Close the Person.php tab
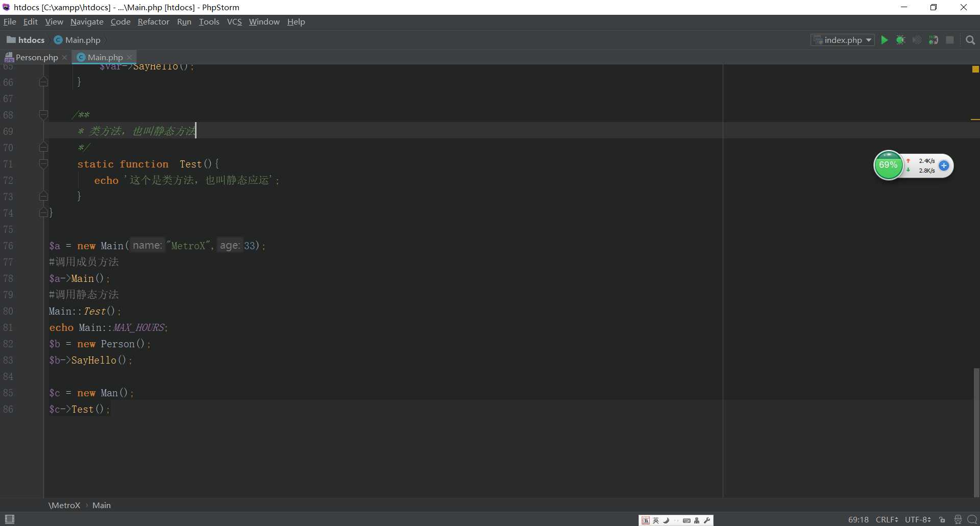 click(65, 57)
